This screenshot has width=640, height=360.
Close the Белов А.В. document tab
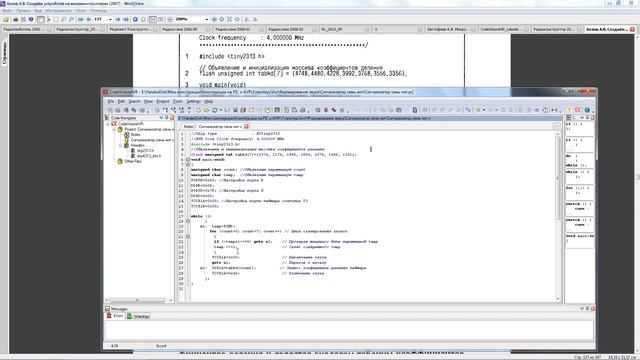(x=632, y=29)
